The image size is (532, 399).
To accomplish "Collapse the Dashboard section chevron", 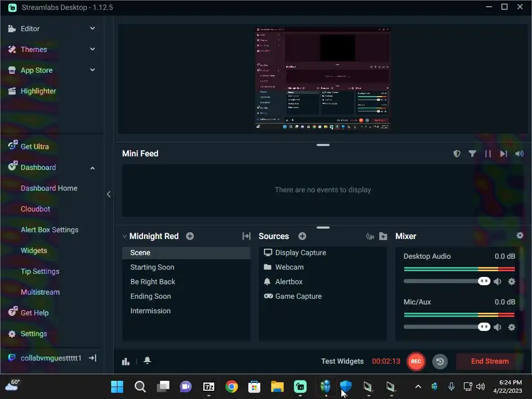I will pos(92,168).
